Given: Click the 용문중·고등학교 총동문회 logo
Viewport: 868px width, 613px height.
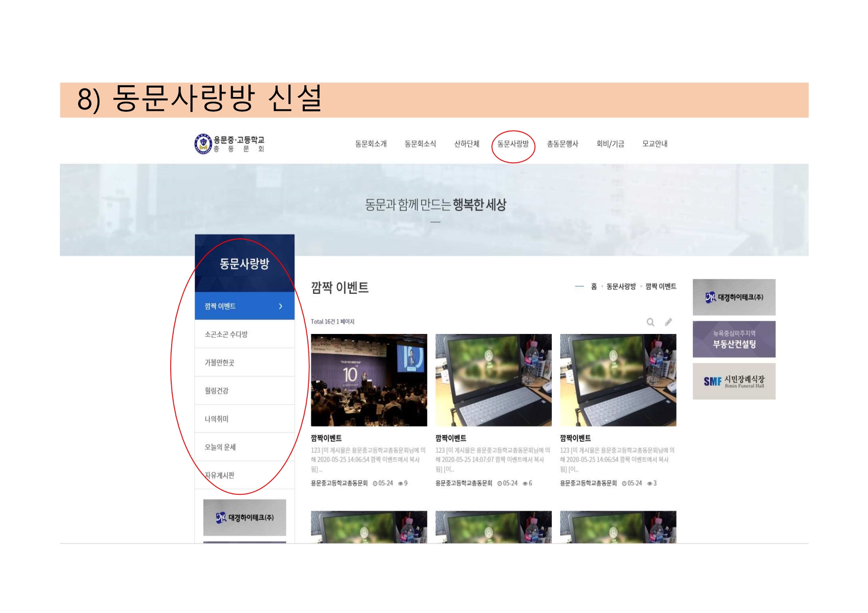Looking at the screenshot, I should pyautogui.click(x=230, y=144).
